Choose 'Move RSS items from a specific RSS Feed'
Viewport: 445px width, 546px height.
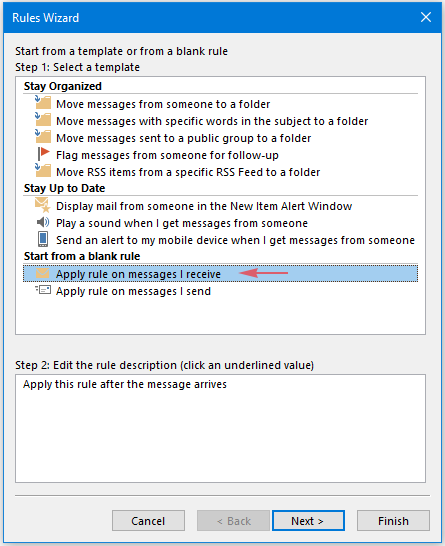188,172
